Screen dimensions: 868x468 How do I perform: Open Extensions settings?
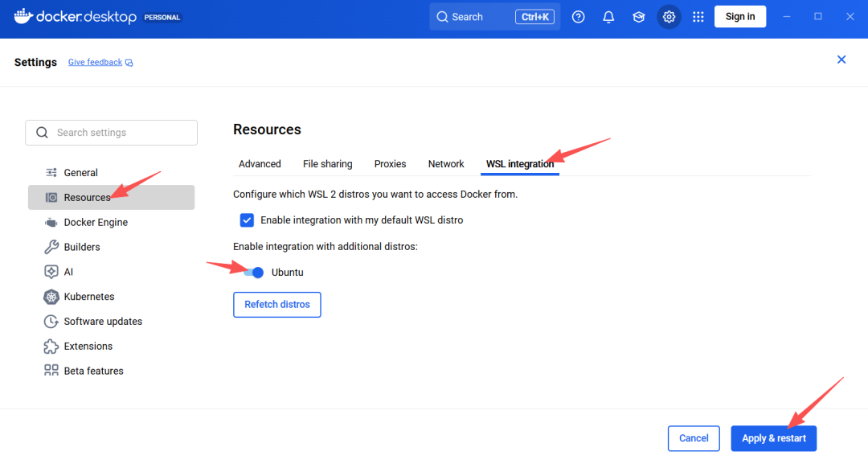111,346
